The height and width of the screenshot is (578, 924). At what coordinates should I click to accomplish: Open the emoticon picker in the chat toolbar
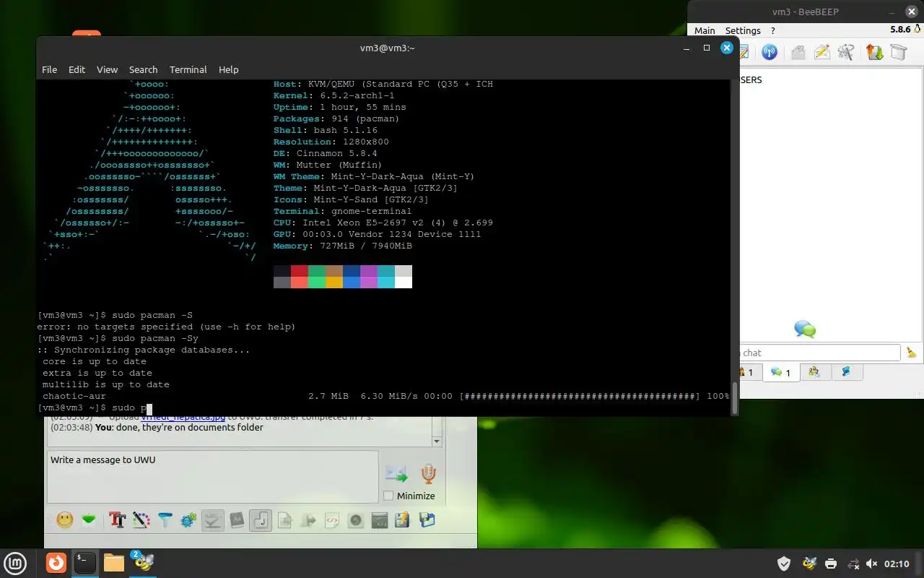(x=65, y=519)
